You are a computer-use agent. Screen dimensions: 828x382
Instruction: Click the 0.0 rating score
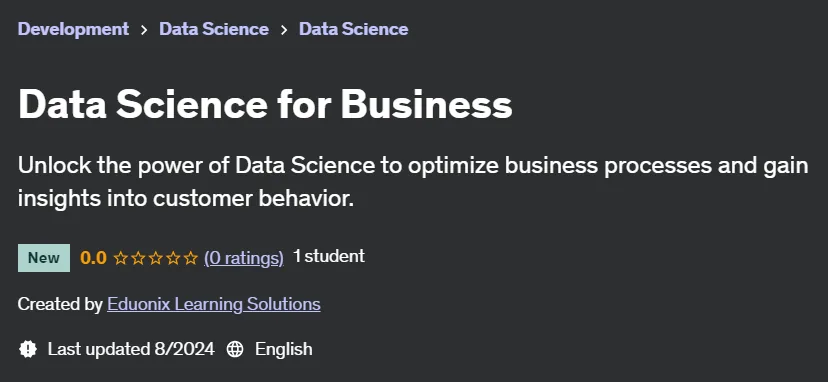point(93,258)
